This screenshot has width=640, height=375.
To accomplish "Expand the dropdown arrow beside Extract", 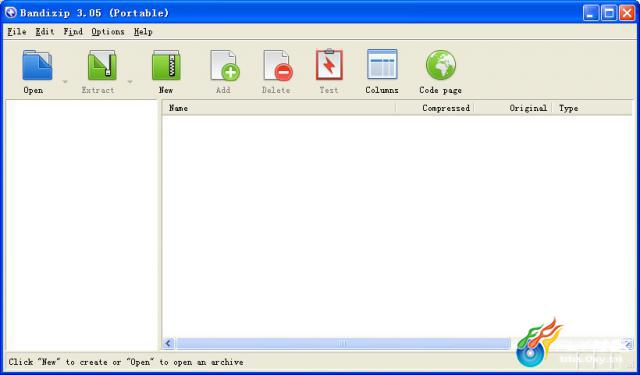I will [130, 82].
